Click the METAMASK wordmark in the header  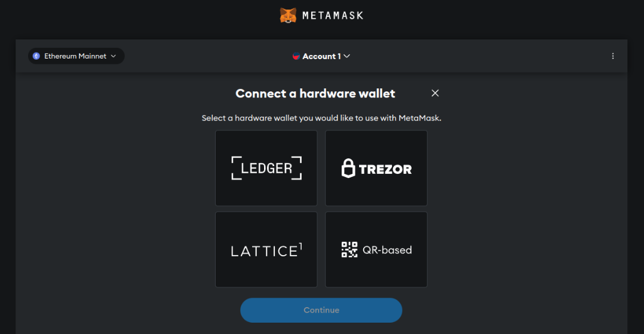333,16
